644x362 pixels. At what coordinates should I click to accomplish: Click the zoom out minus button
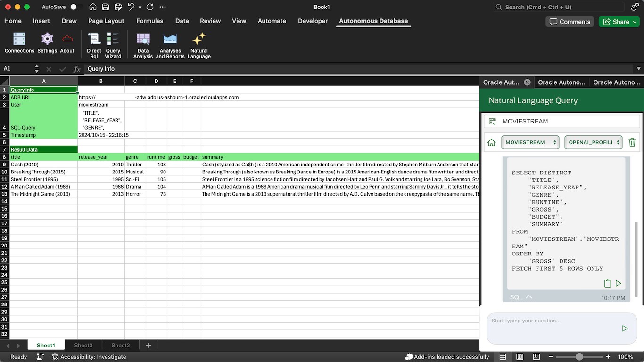coord(550,357)
